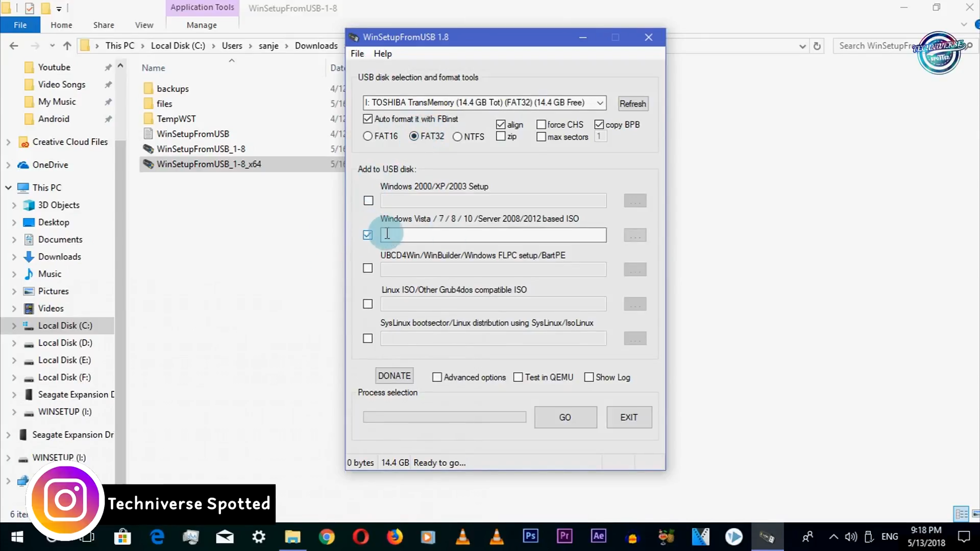The width and height of the screenshot is (980, 551).
Task: Check Linux ISO/Grub4dos checkbox
Action: tap(367, 304)
